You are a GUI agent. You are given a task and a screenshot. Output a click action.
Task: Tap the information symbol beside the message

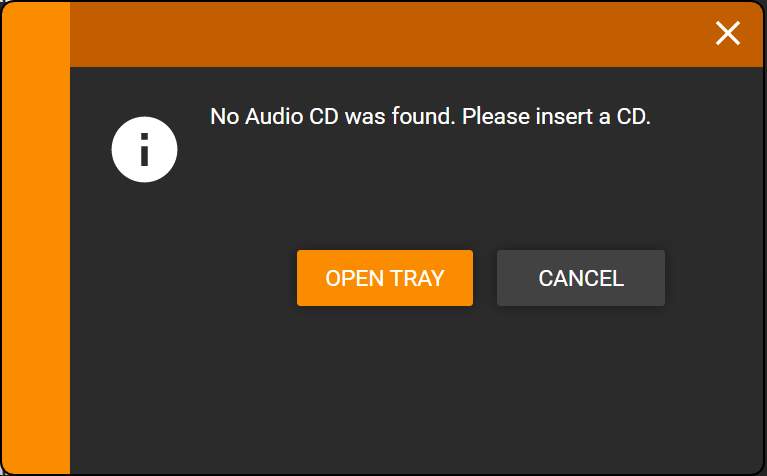coord(144,150)
